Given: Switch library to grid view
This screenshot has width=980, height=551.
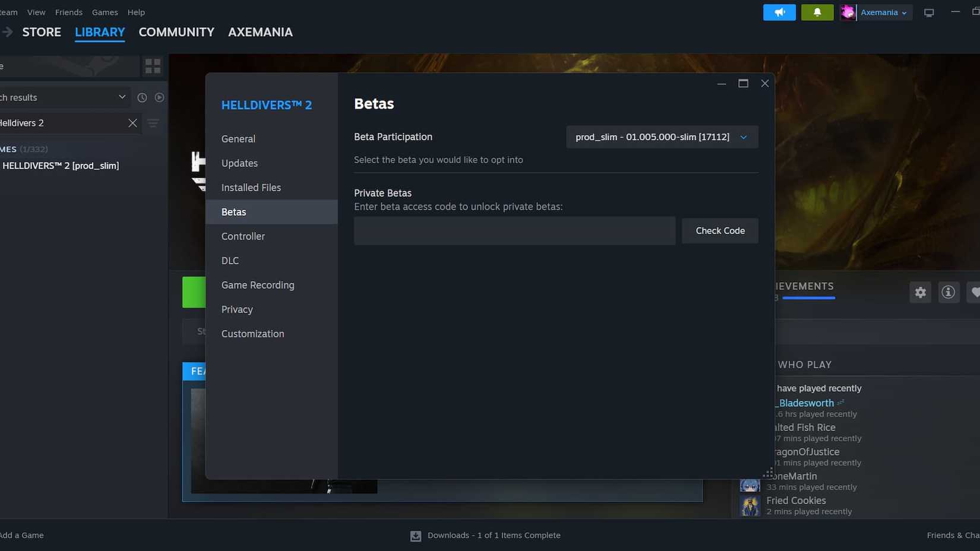Looking at the screenshot, I should pyautogui.click(x=152, y=66).
